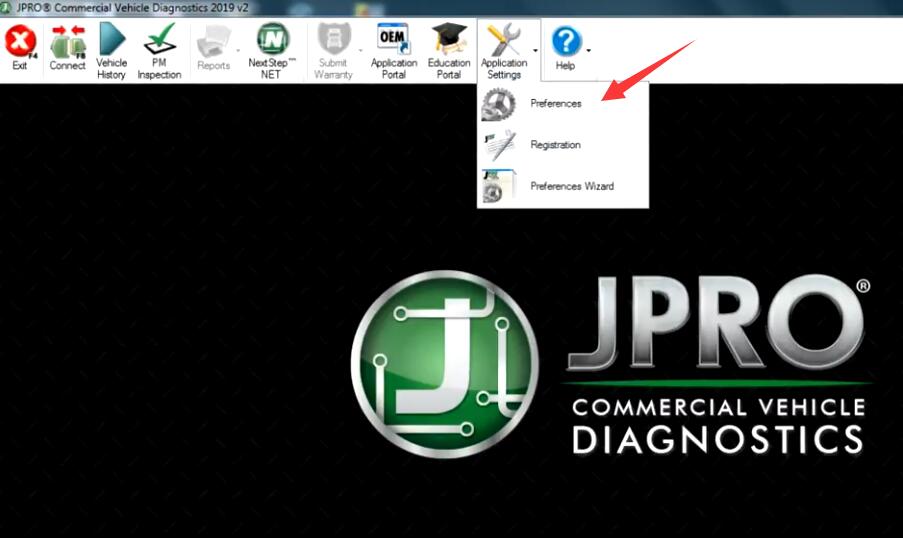Click the 'Application Settings' toolbar label
Image resolution: width=903 pixels, height=538 pixels.
pyautogui.click(x=504, y=69)
